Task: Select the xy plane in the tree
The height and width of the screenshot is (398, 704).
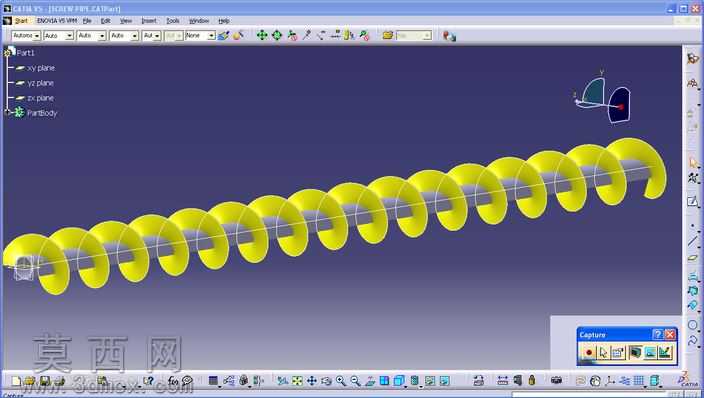Action: [35, 68]
